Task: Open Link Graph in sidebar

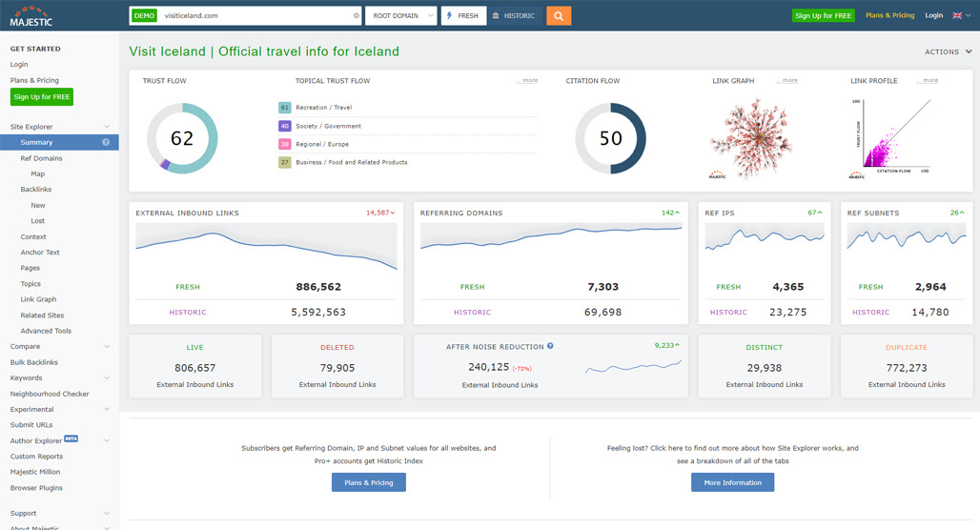Action: click(38, 299)
